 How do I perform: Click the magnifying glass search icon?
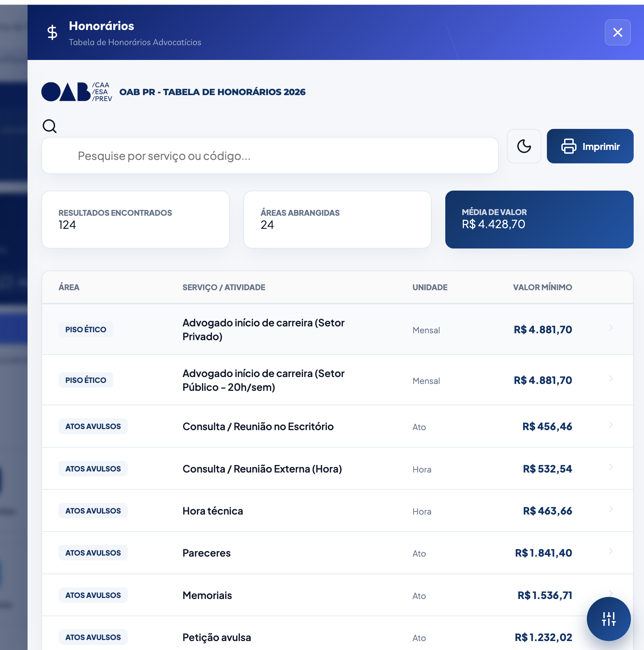click(x=50, y=126)
